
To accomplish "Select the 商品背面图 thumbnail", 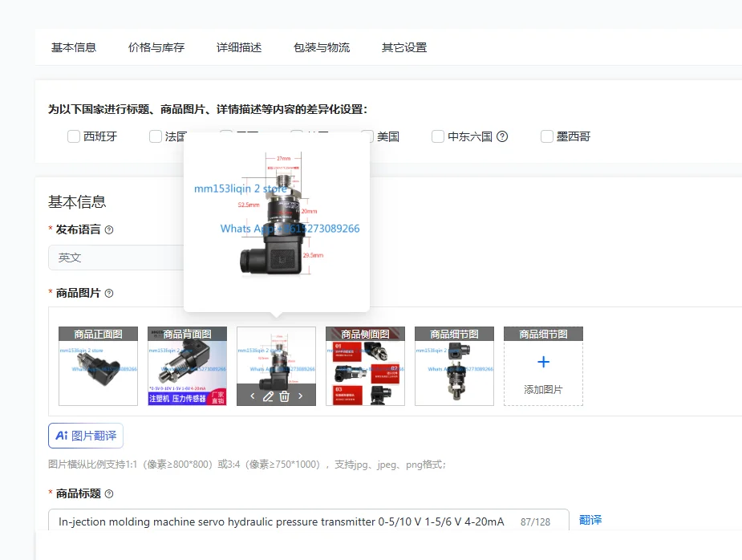I will tap(188, 366).
